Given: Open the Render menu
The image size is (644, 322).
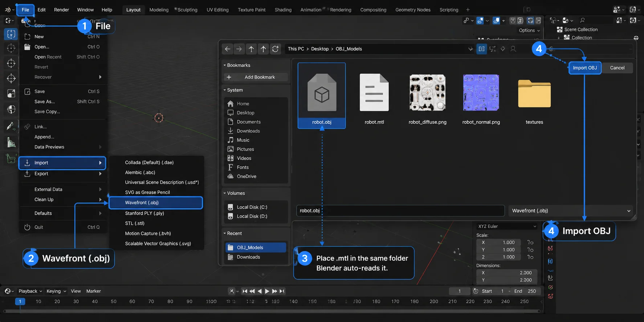Looking at the screenshot, I should click(x=61, y=10).
